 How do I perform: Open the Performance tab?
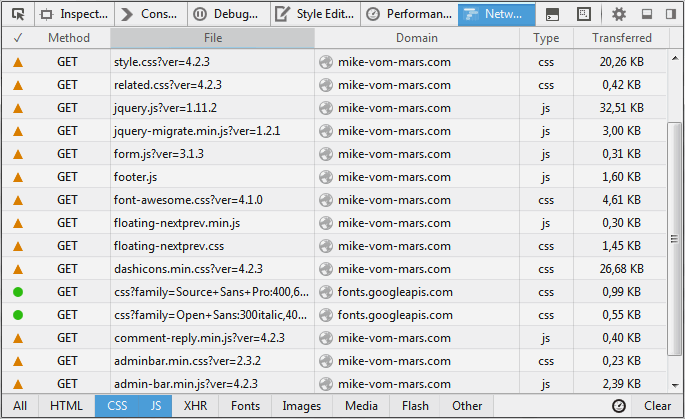pyautogui.click(x=409, y=14)
